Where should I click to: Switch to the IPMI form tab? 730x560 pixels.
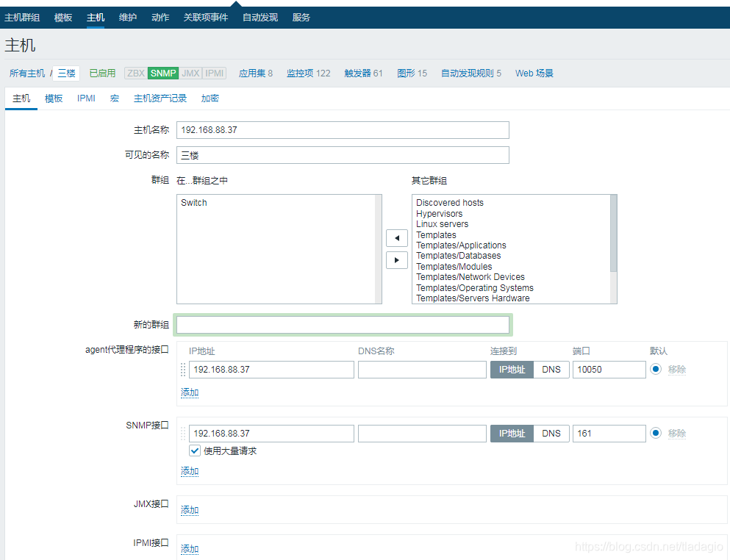point(86,98)
